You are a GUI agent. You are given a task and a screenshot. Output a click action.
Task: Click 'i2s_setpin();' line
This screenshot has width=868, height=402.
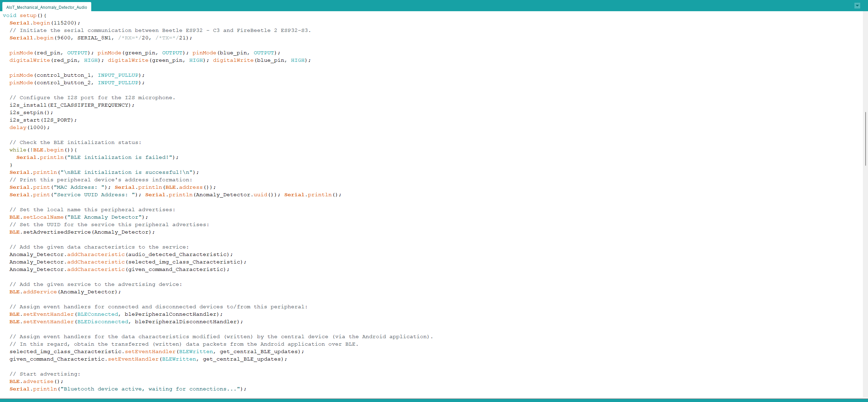(x=31, y=112)
